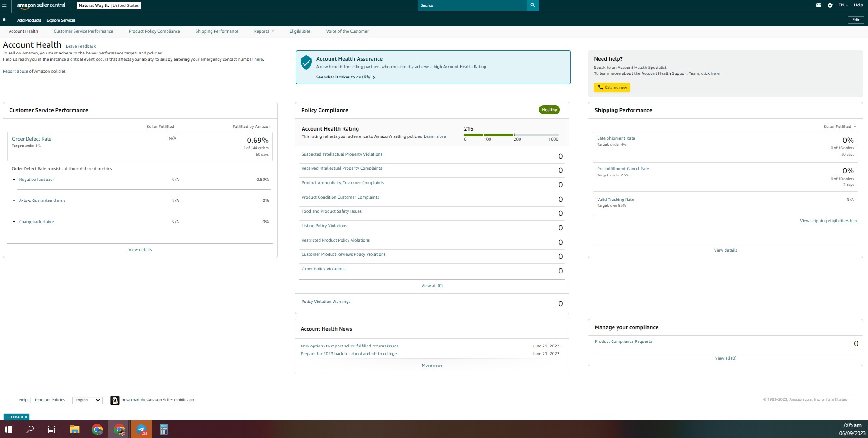Select the Natural Way llc account switcher
The height and width of the screenshot is (438, 868).
(x=108, y=5)
